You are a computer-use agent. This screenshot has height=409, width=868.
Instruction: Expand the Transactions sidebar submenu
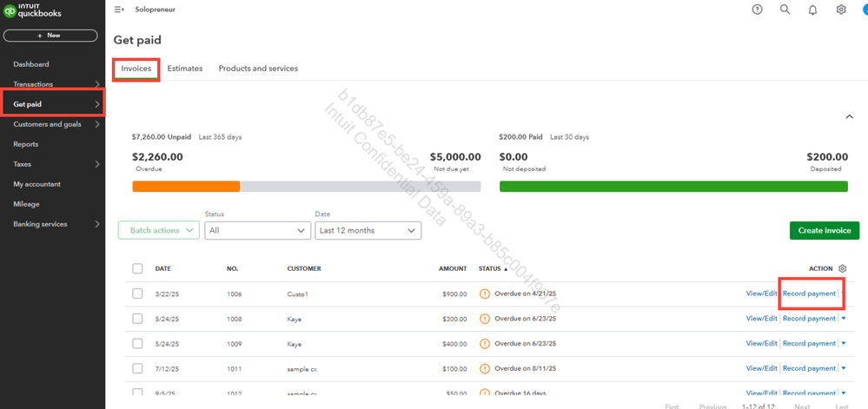click(x=97, y=84)
